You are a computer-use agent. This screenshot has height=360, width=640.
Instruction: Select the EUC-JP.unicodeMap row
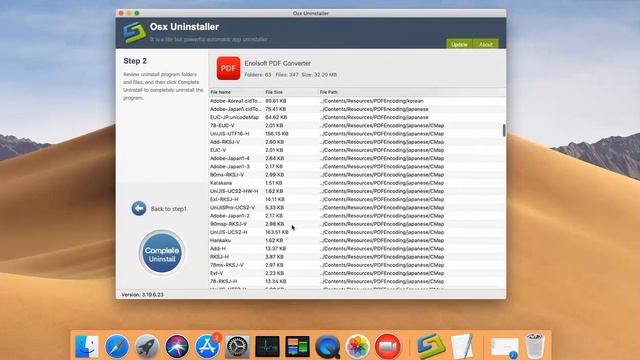point(357,117)
